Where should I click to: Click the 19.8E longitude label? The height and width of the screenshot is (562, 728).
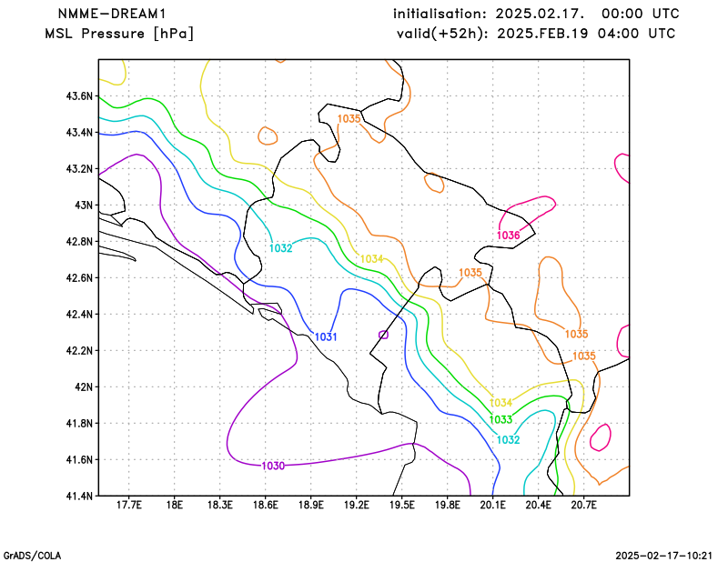click(447, 505)
